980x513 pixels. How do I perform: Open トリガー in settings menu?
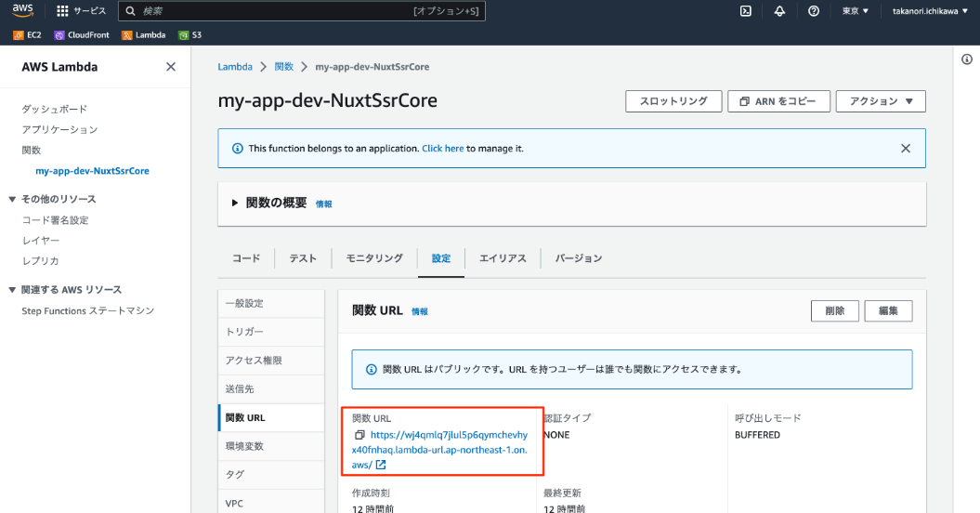click(271, 332)
